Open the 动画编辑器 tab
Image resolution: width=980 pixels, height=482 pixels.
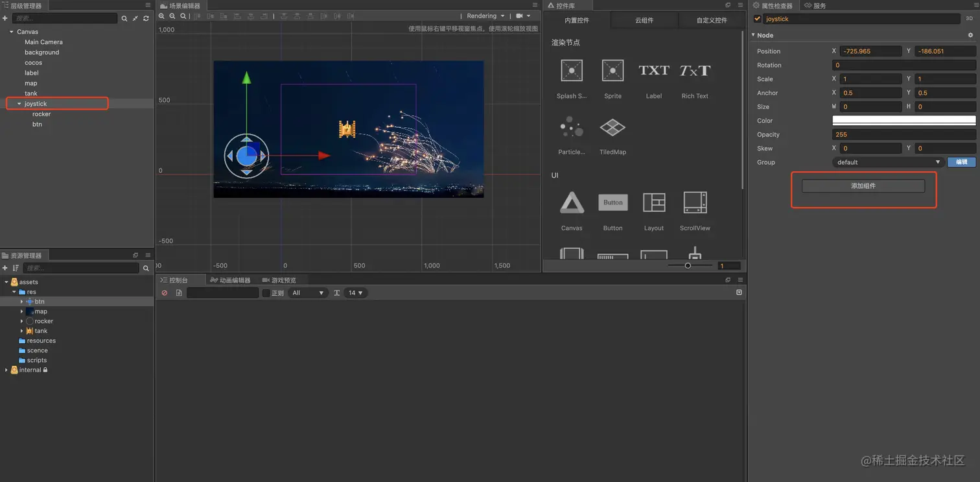(229, 280)
